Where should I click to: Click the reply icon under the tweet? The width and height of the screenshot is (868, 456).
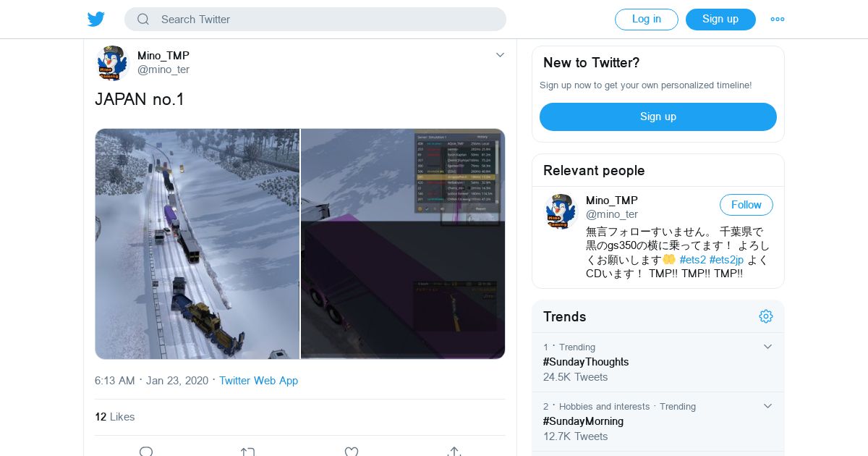(x=146, y=452)
